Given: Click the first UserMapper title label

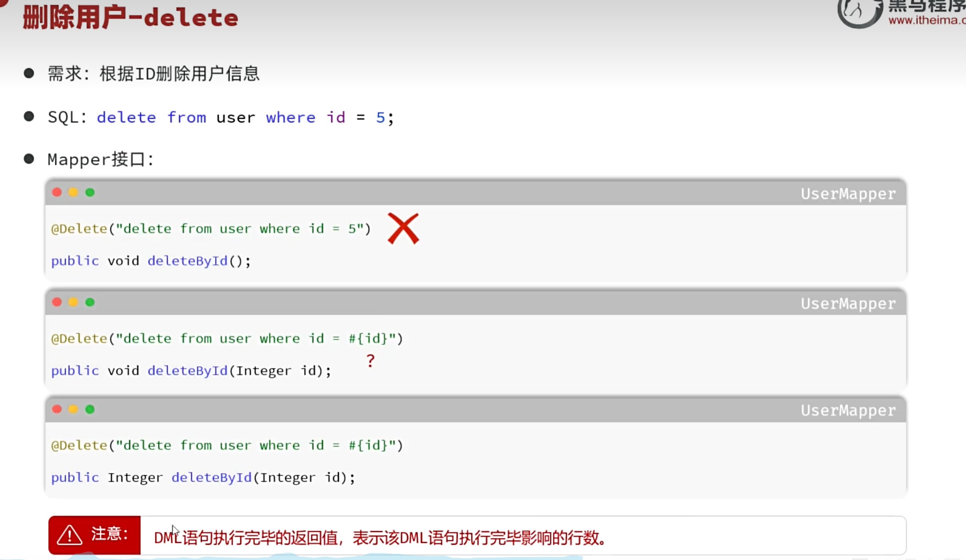Looking at the screenshot, I should (848, 194).
